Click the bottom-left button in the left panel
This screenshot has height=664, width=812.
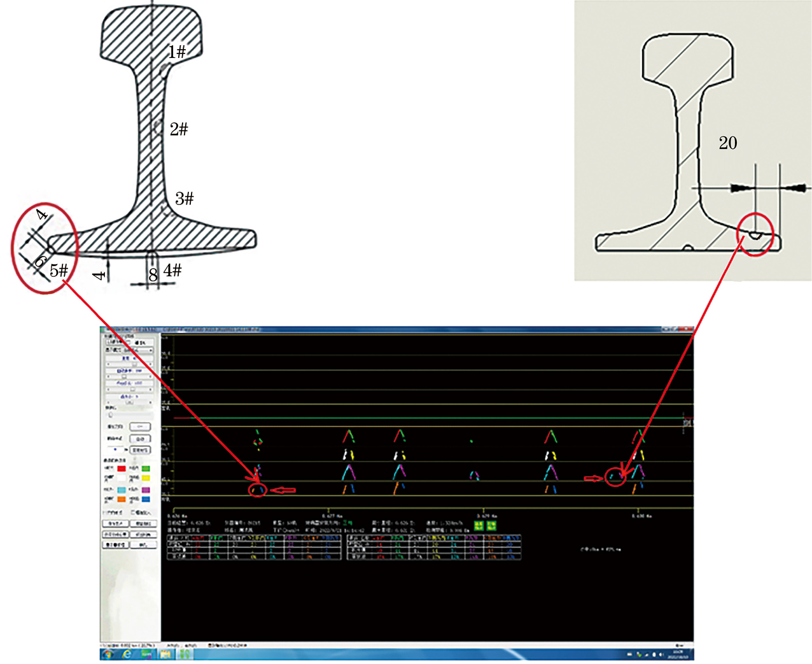coord(115,545)
